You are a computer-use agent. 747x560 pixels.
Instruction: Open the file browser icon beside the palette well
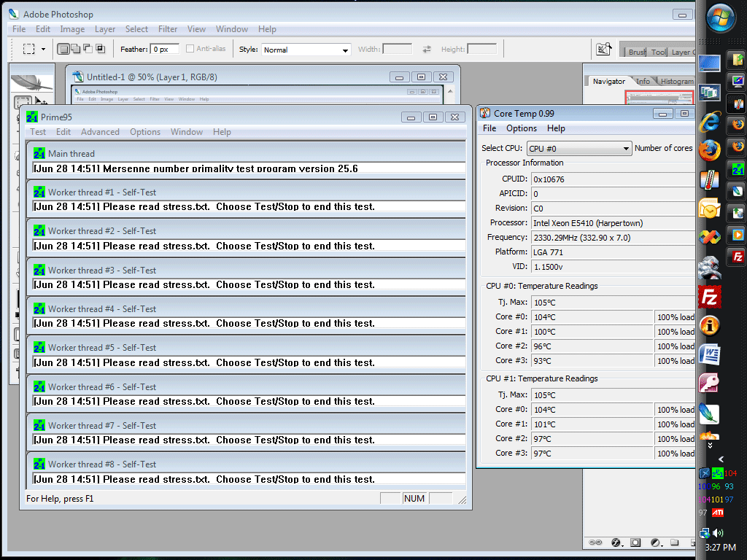tap(603, 49)
